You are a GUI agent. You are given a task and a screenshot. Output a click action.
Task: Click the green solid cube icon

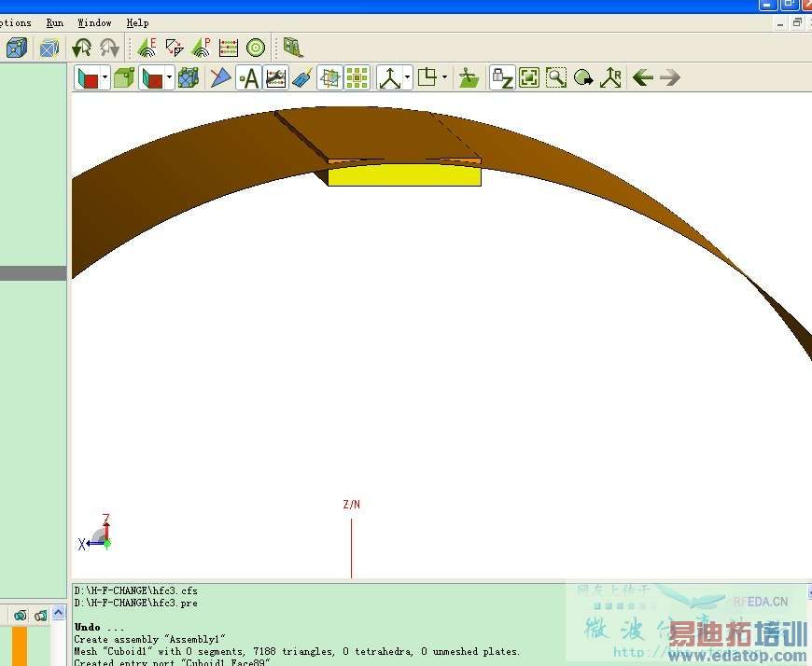124,78
